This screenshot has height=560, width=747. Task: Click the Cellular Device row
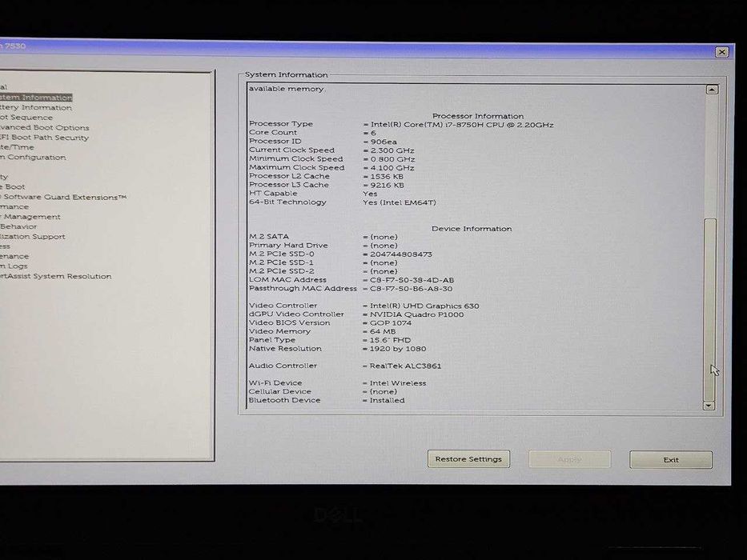323,391
